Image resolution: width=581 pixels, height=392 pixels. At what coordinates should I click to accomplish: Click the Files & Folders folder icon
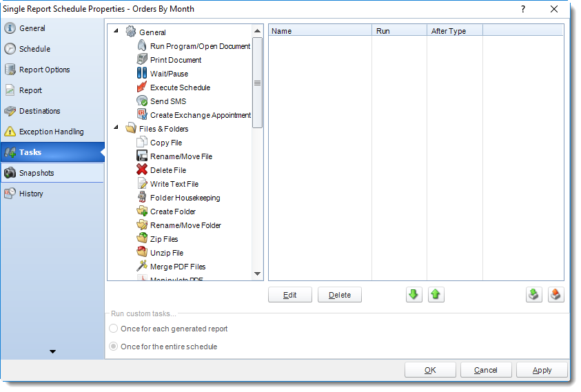click(x=131, y=128)
